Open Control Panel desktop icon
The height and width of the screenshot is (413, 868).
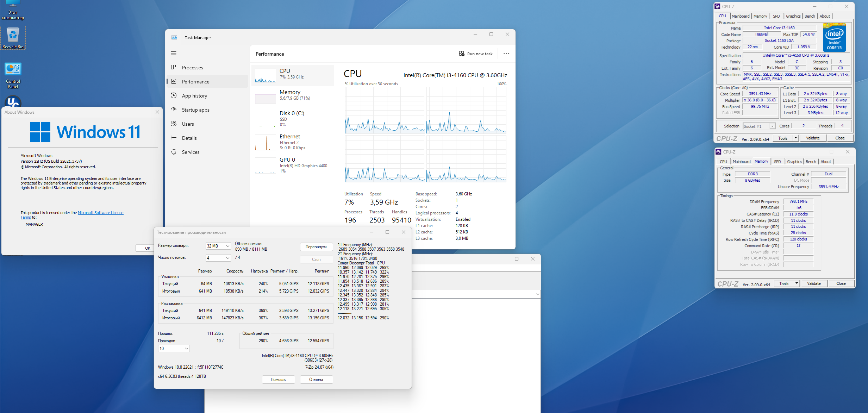click(13, 76)
